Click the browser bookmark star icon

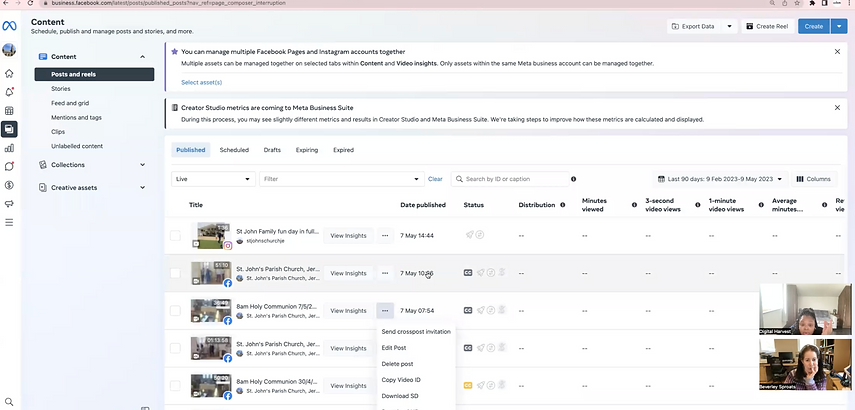797,3
